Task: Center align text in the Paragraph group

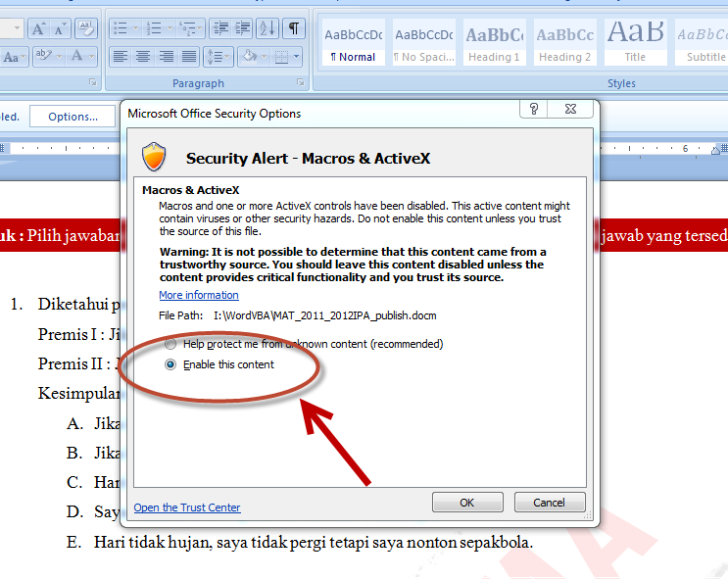Action: (143, 57)
